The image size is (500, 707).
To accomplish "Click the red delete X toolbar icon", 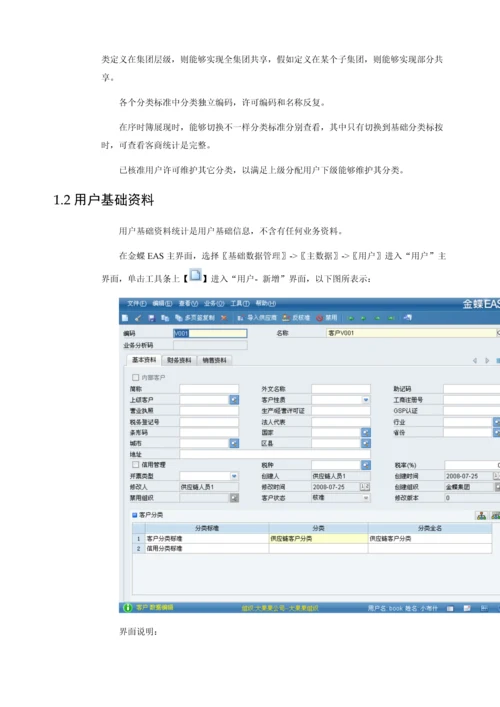I will pyautogui.click(x=224, y=318).
